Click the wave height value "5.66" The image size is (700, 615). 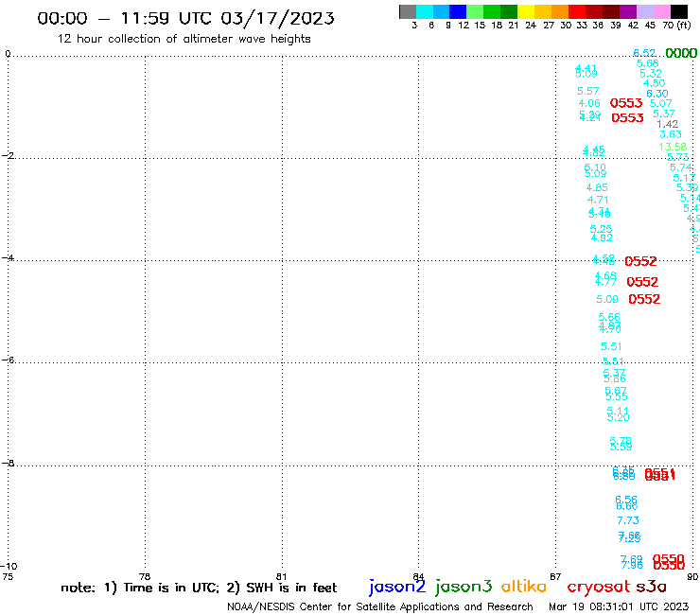click(609, 317)
